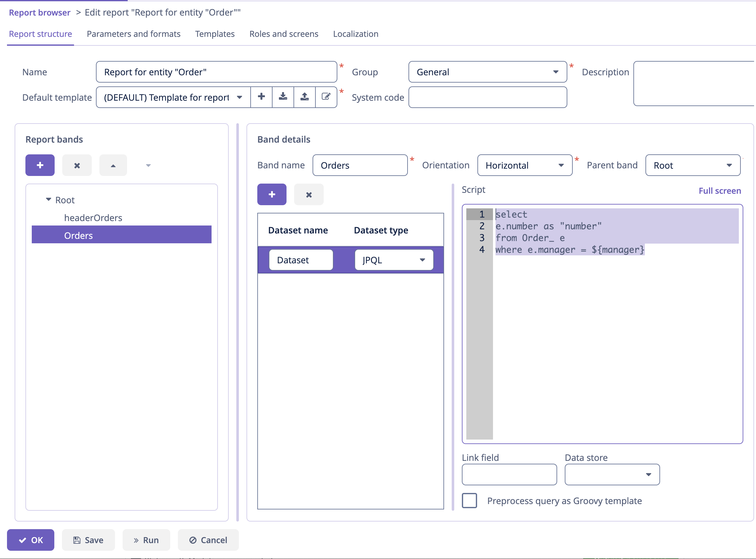This screenshot has height=559, width=756.
Task: Select the headerOrders band
Action: [x=93, y=218]
